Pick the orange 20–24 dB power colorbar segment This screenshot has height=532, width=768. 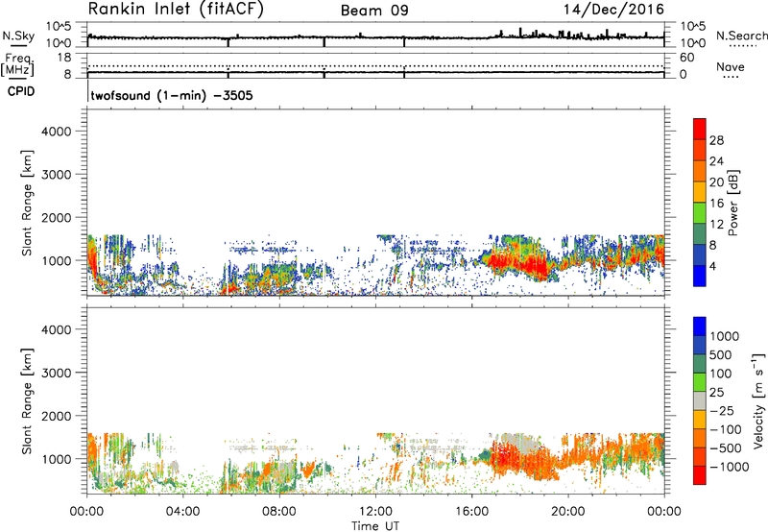pyautogui.click(x=700, y=171)
